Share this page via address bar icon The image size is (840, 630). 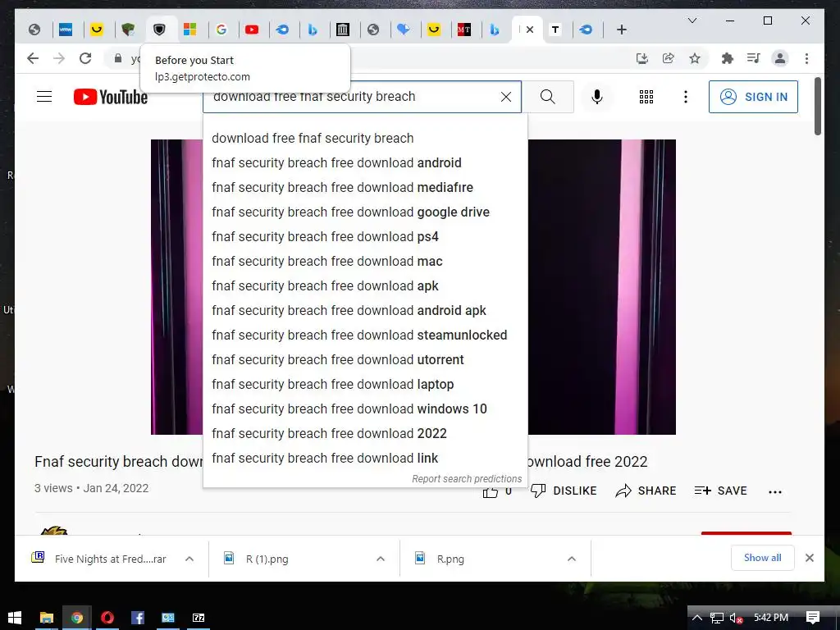668,58
